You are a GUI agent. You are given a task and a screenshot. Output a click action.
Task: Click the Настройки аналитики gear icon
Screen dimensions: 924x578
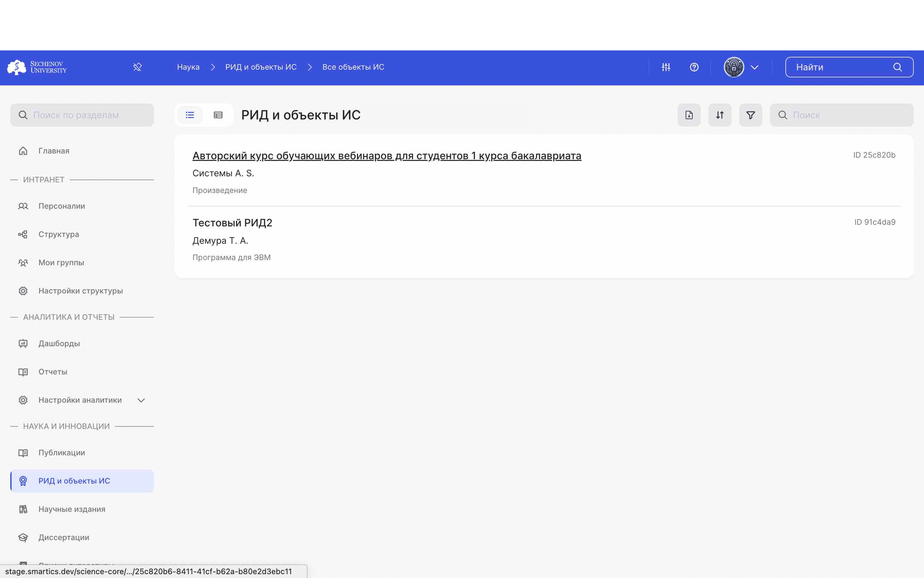pos(23,400)
